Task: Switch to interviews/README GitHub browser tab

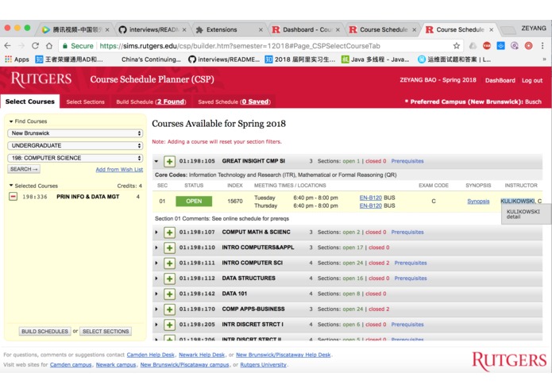Action: 152,30
